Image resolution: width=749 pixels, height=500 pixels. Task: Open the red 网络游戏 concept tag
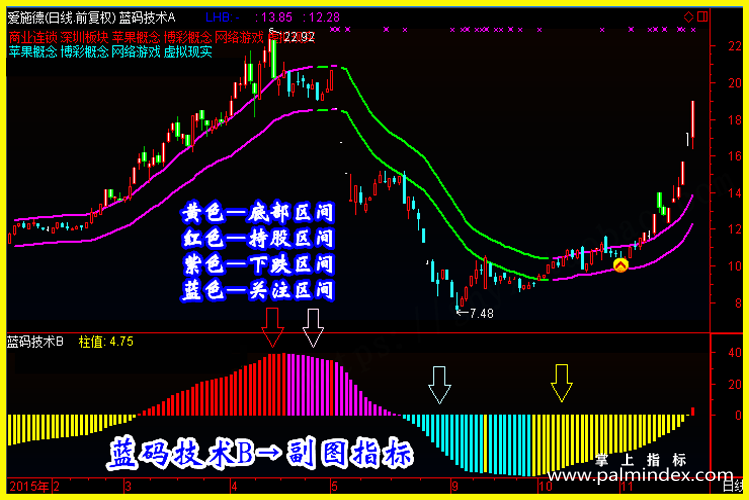(x=239, y=37)
